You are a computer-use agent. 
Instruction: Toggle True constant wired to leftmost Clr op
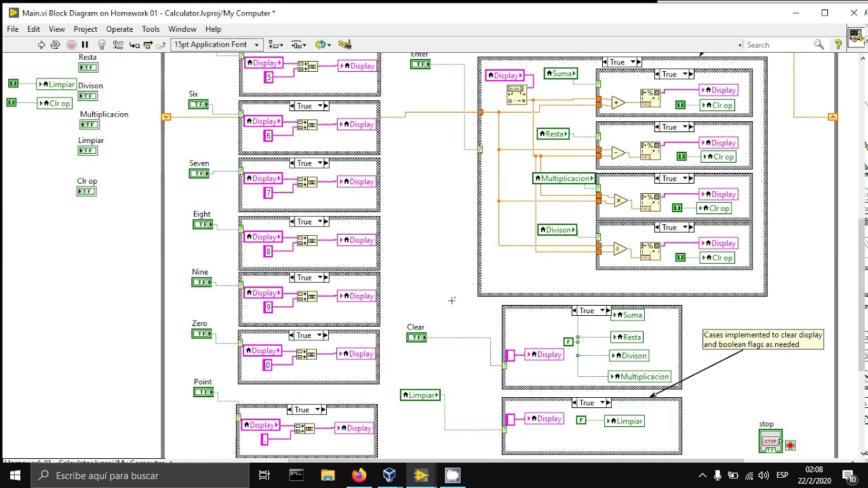click(x=11, y=102)
